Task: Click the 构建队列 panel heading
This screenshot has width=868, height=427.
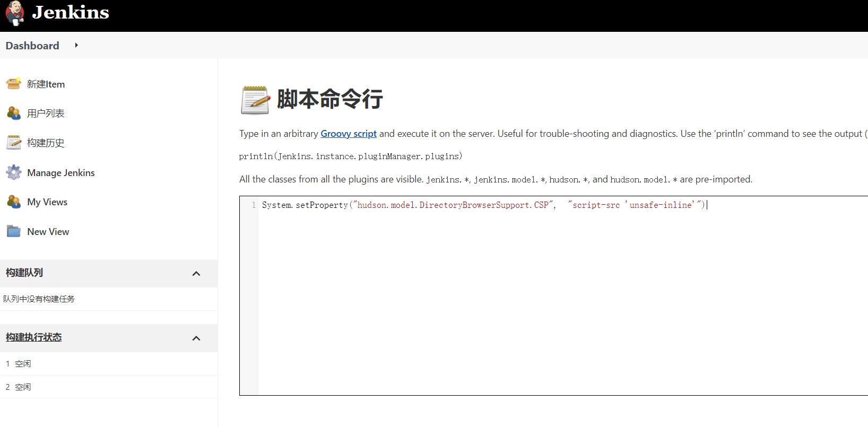Action: click(x=24, y=273)
